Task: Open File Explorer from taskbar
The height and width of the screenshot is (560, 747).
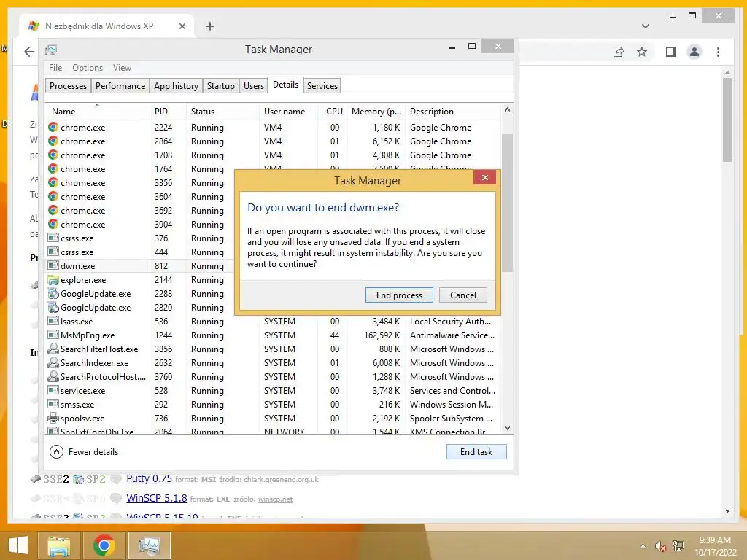Action: (x=59, y=545)
